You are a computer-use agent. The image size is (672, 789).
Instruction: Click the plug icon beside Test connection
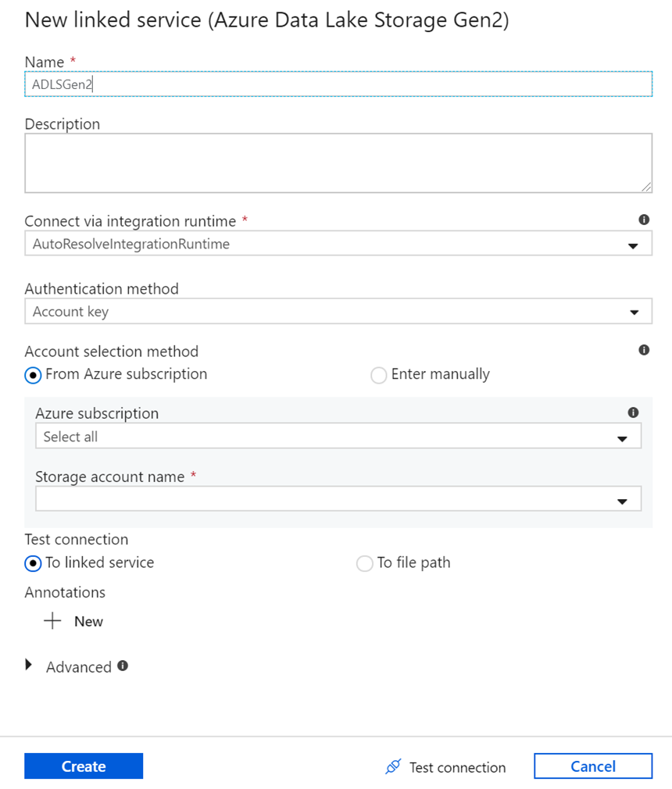pyautogui.click(x=392, y=766)
